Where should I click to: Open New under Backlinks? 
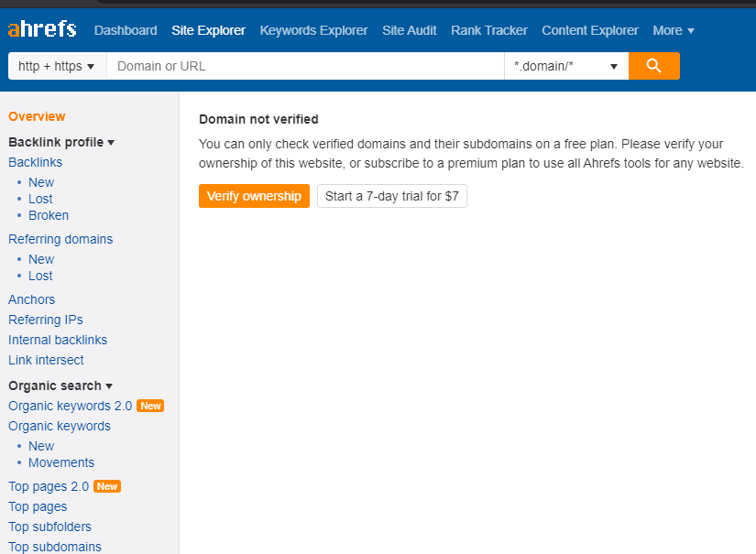point(41,182)
